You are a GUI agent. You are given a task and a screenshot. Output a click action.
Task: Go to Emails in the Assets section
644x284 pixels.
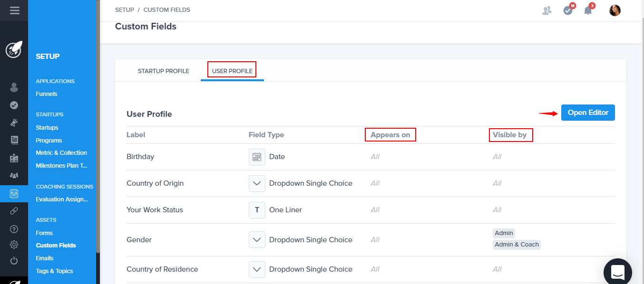(45, 258)
